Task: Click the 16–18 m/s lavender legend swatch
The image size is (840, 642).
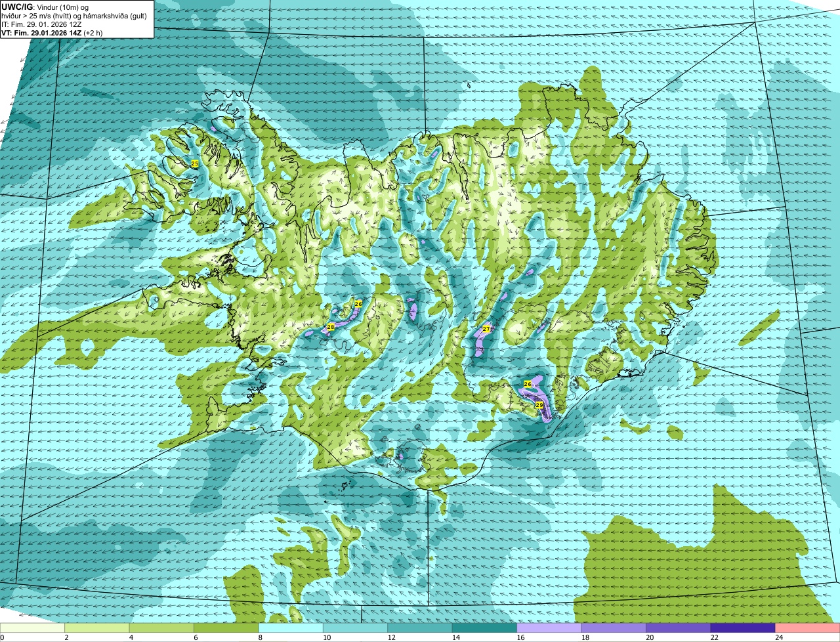Action: point(550,628)
